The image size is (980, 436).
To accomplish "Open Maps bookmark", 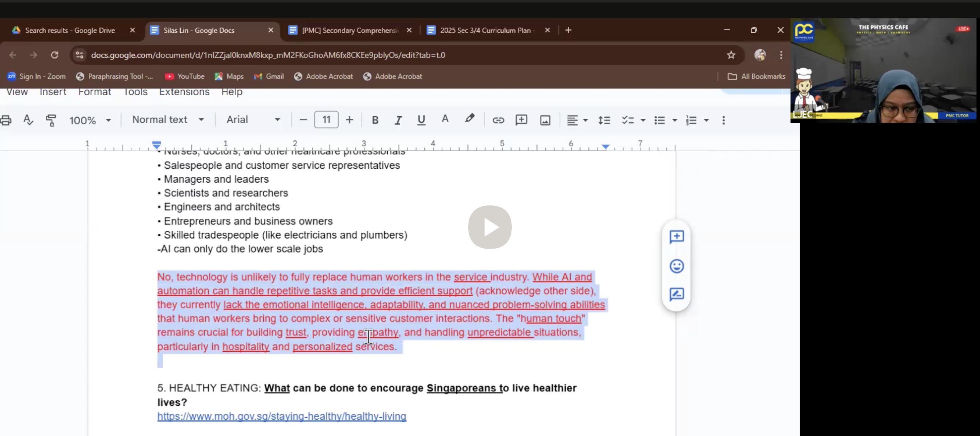I will [229, 77].
